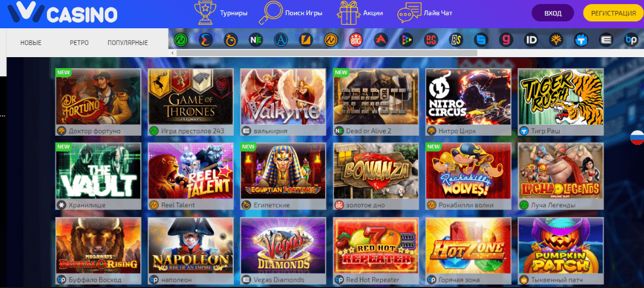Click the yellow РЕГИСТРАЦИЯ button
Screen dimensions: 644x288
[x=613, y=13]
